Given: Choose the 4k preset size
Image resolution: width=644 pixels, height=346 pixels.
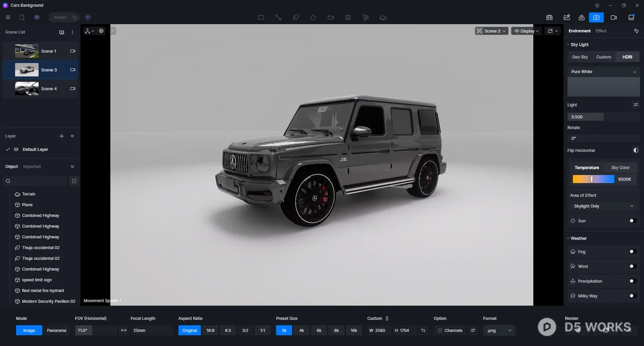Looking at the screenshot, I should click(x=301, y=330).
